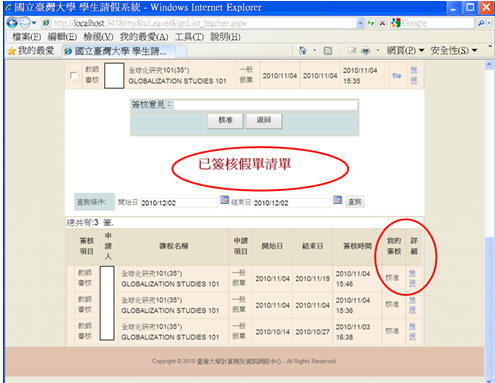Click the 簽核意見 comment input field
The height and width of the screenshot is (383, 495).
coord(266,105)
